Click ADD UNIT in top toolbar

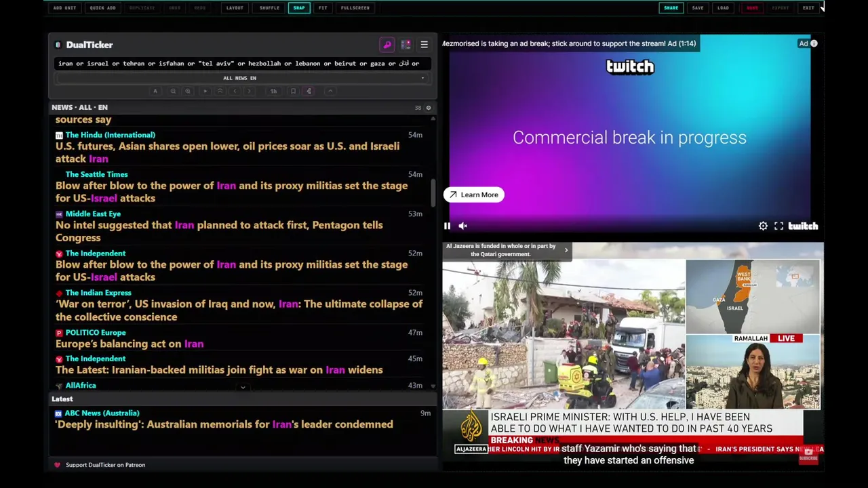[64, 8]
